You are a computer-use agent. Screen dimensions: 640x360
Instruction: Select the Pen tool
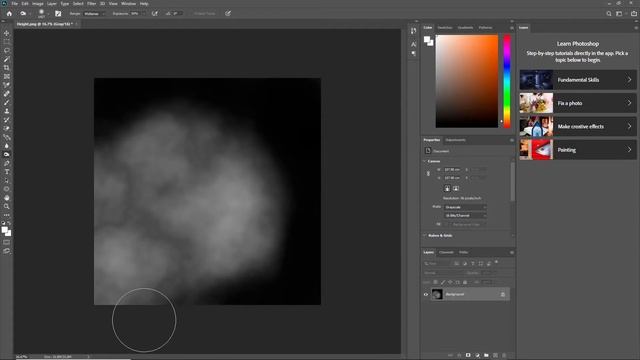tap(7, 163)
